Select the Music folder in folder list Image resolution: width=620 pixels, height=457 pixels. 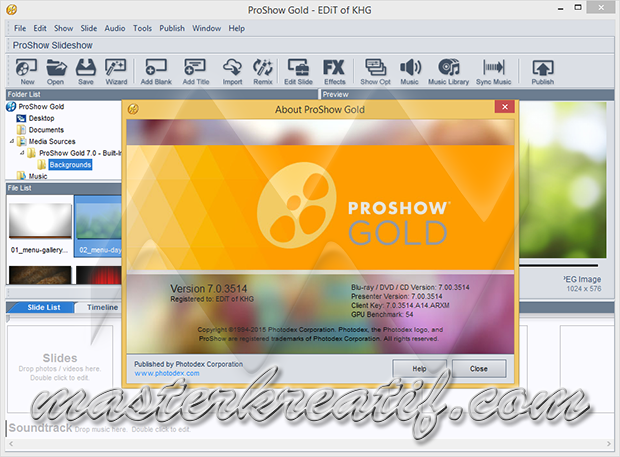32,176
